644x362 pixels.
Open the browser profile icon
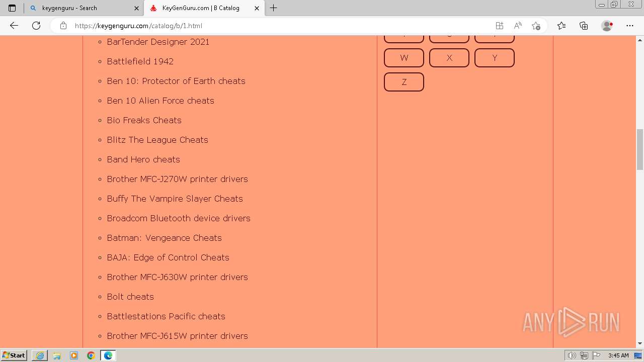[x=607, y=26]
